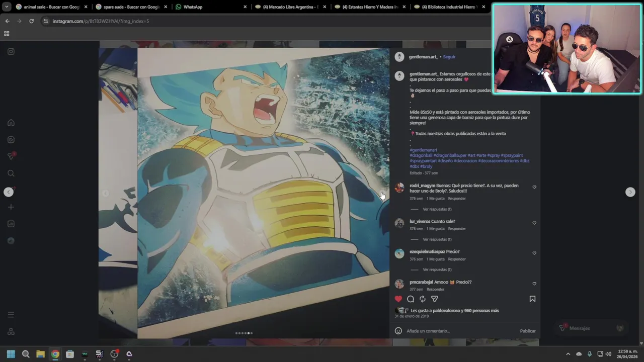Viewport: 644px width, 362px height.
Task: Open File Explorer from taskbar
Action: (x=40, y=354)
